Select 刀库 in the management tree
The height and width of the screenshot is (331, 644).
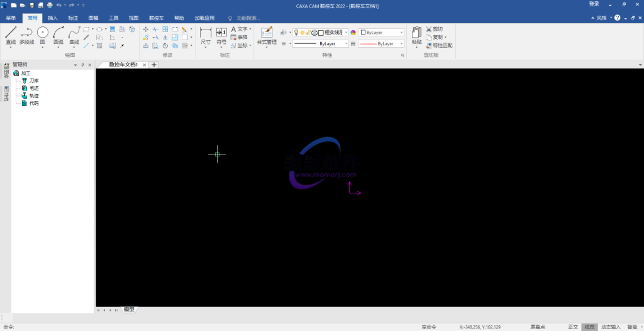tap(34, 80)
